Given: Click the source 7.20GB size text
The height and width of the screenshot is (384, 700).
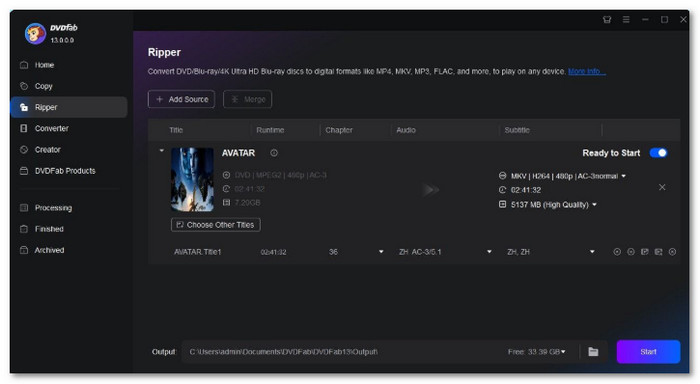Looking at the screenshot, I should coord(248,202).
